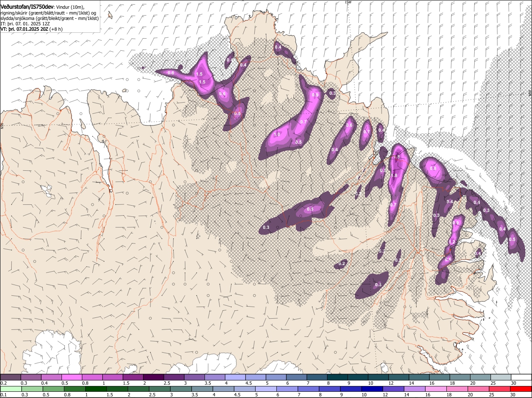Image resolution: width=532 pixels, height=398 pixels.
Task: Pick the 16–18 light pink swatch in lower legend
Action: [x=435, y=389]
